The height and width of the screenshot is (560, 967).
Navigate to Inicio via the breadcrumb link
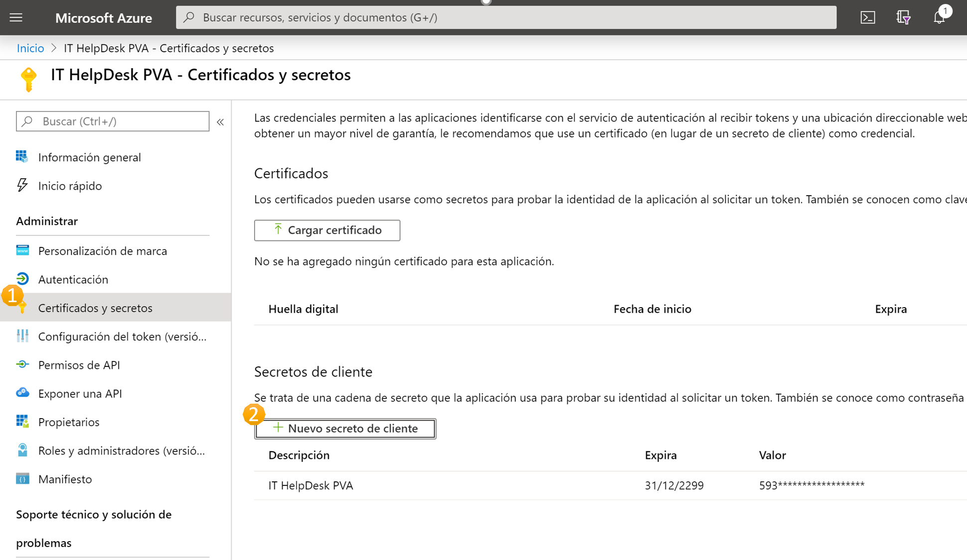(30, 48)
